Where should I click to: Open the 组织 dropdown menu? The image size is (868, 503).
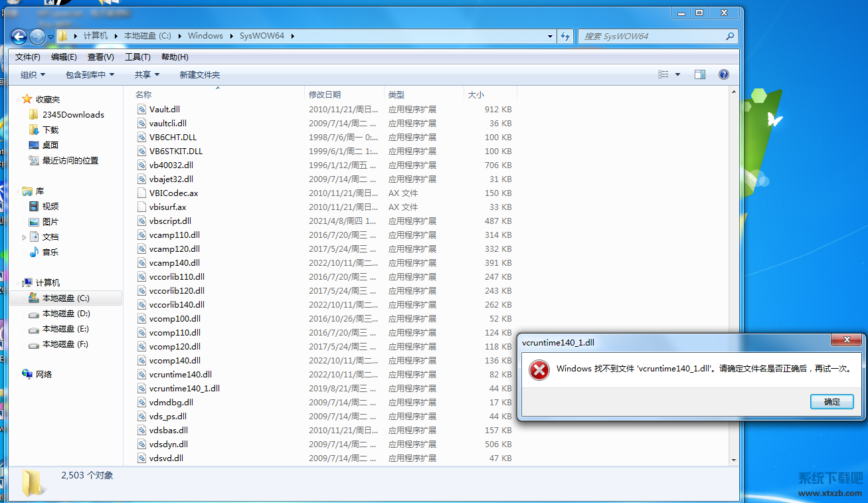click(33, 75)
